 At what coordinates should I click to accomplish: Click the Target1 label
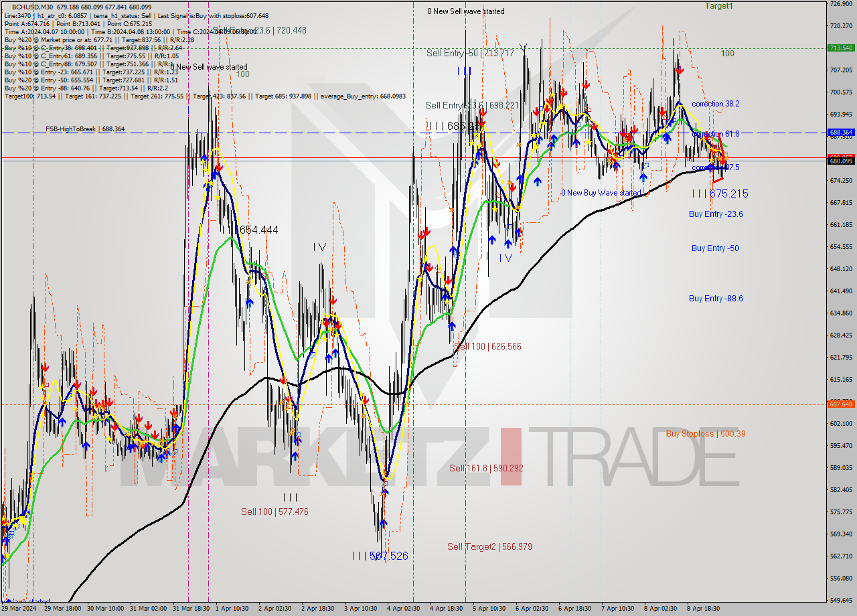718,5
